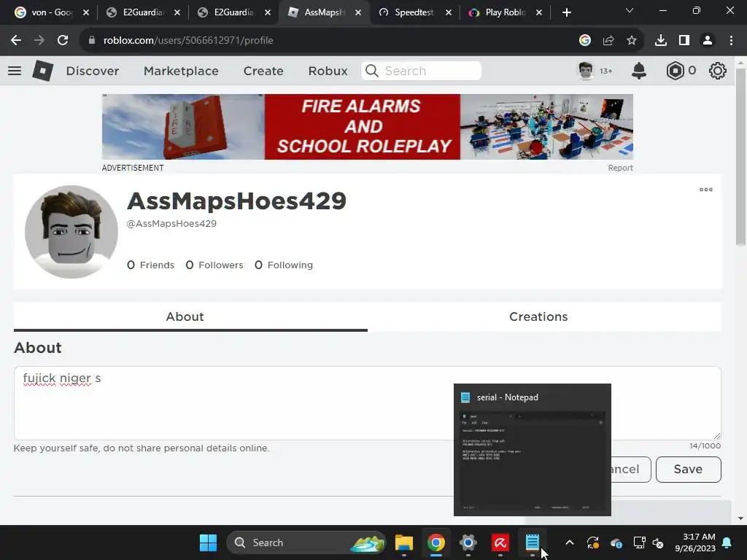The image size is (747, 560).
Task: Open the Chrome profile avatar icon
Action: point(708,41)
